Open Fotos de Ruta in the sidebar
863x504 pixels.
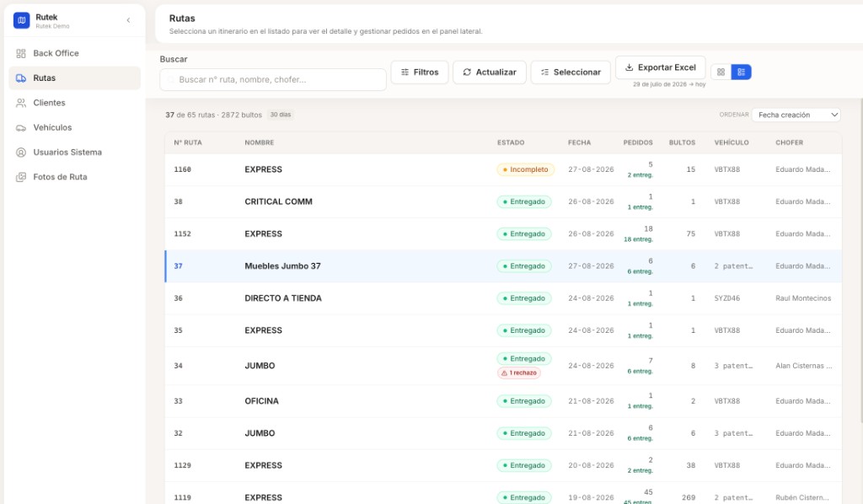[74, 177]
